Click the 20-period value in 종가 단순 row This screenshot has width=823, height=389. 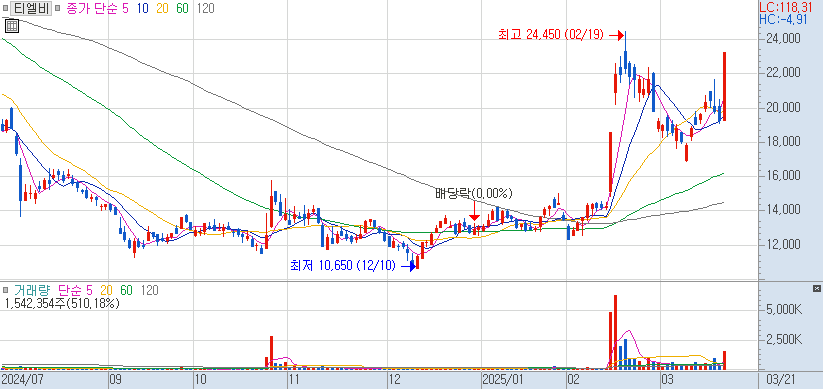tap(161, 8)
